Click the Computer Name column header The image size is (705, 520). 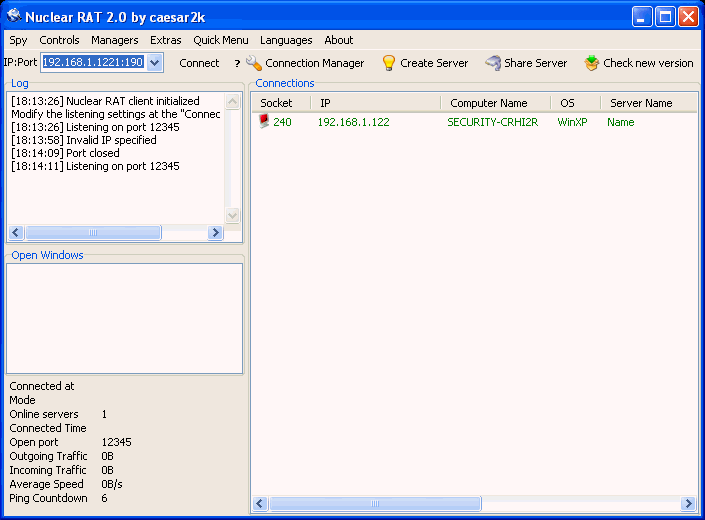coord(488,103)
